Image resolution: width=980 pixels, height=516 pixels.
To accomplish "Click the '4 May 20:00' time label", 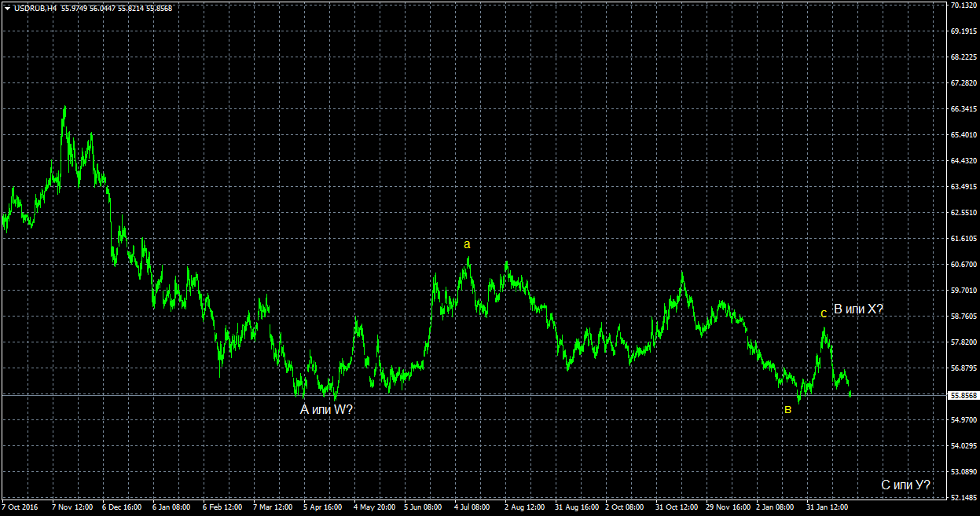I will (374, 507).
